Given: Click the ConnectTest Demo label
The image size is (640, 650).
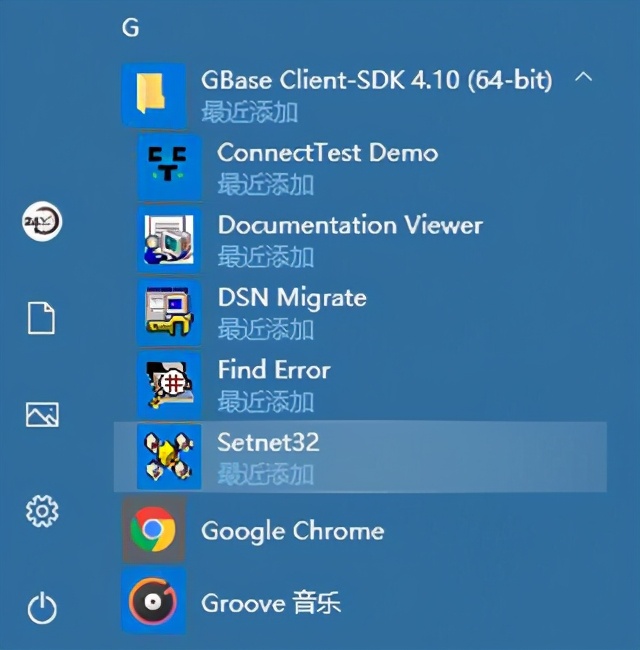Looking at the screenshot, I should click(327, 153).
